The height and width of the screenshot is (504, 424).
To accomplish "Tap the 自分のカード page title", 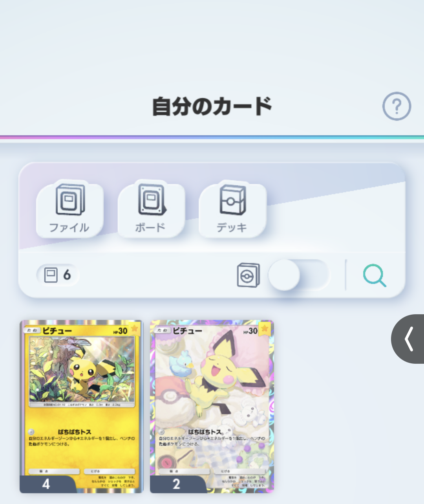I will [x=212, y=106].
